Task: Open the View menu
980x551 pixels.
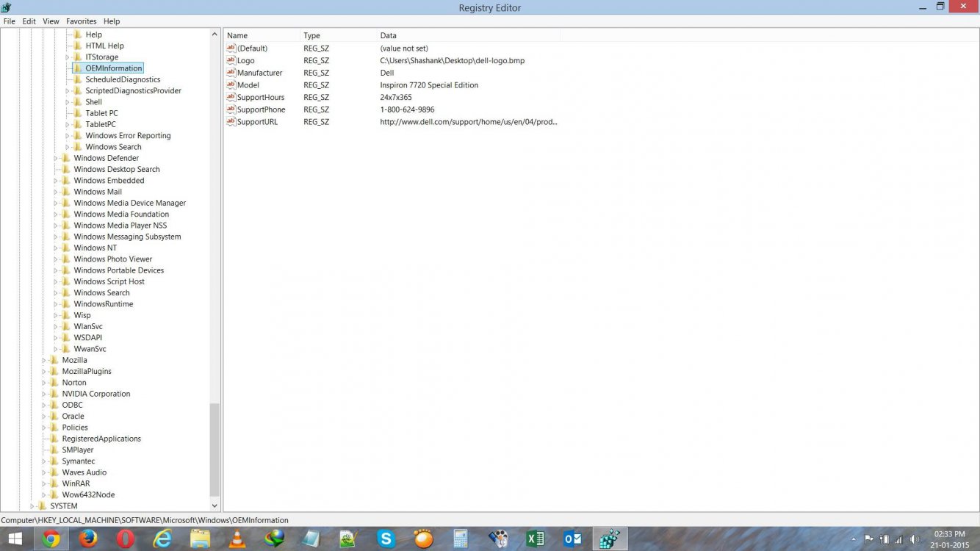Action: (51, 21)
